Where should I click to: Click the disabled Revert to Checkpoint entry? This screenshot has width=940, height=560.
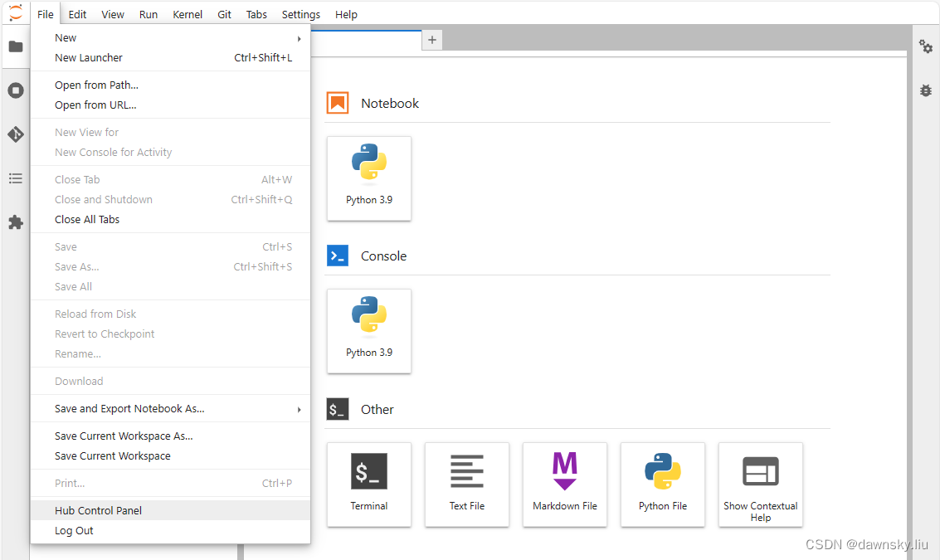[x=170, y=334]
